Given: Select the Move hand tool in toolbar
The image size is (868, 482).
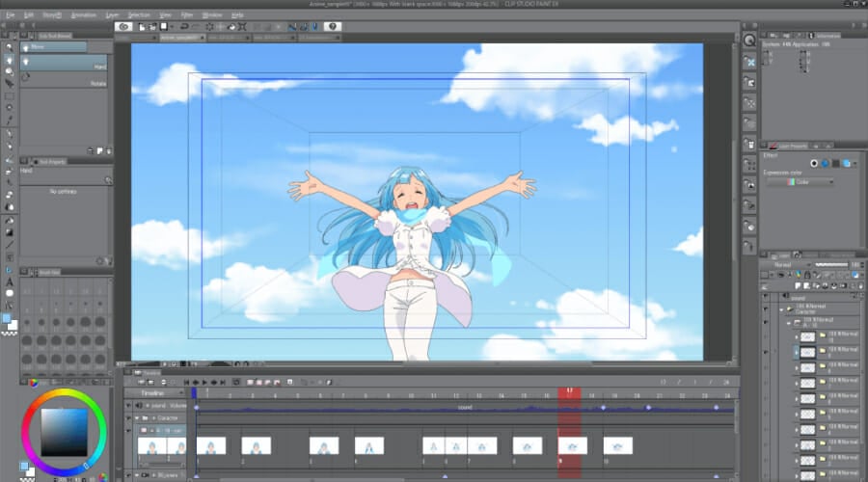Looking at the screenshot, I should tap(10, 60).
